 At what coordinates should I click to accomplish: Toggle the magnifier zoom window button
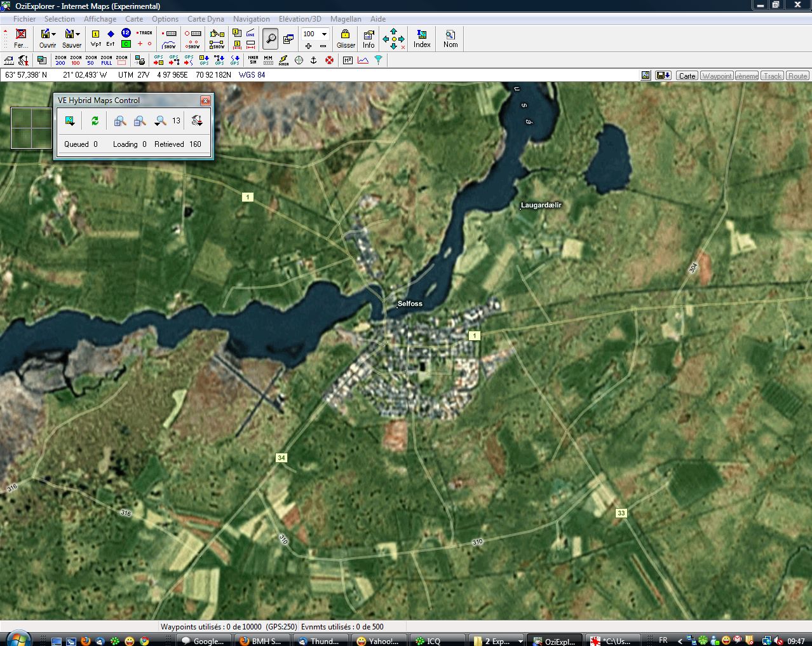pyautogui.click(x=271, y=38)
